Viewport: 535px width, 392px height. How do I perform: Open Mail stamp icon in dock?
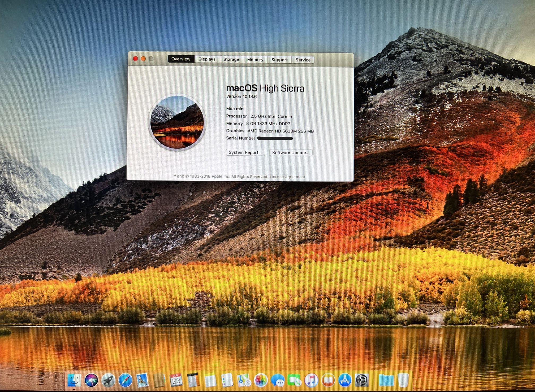coord(142,380)
